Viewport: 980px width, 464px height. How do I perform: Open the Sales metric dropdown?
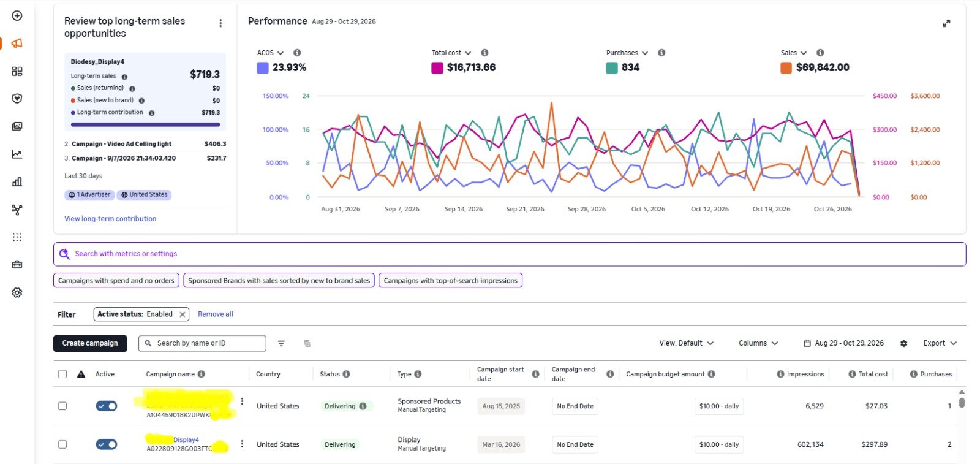point(794,53)
